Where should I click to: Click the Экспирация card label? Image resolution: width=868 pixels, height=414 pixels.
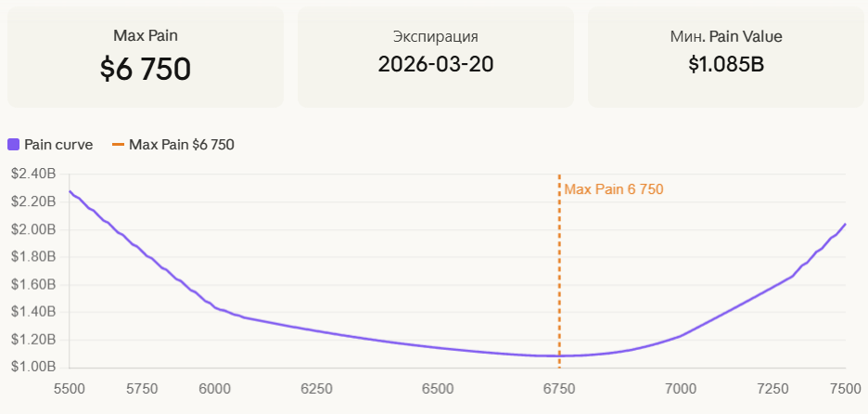[435, 37]
